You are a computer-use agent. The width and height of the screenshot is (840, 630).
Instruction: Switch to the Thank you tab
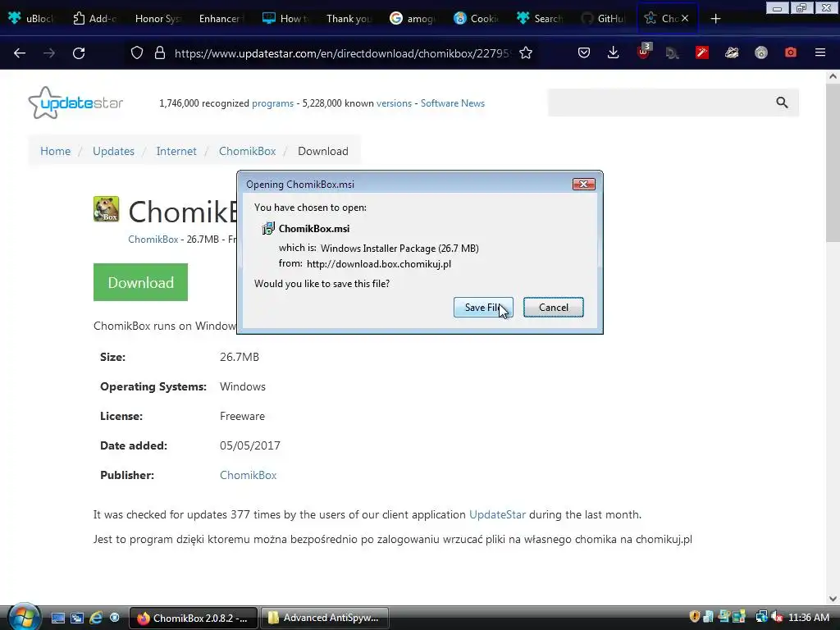[x=348, y=18]
